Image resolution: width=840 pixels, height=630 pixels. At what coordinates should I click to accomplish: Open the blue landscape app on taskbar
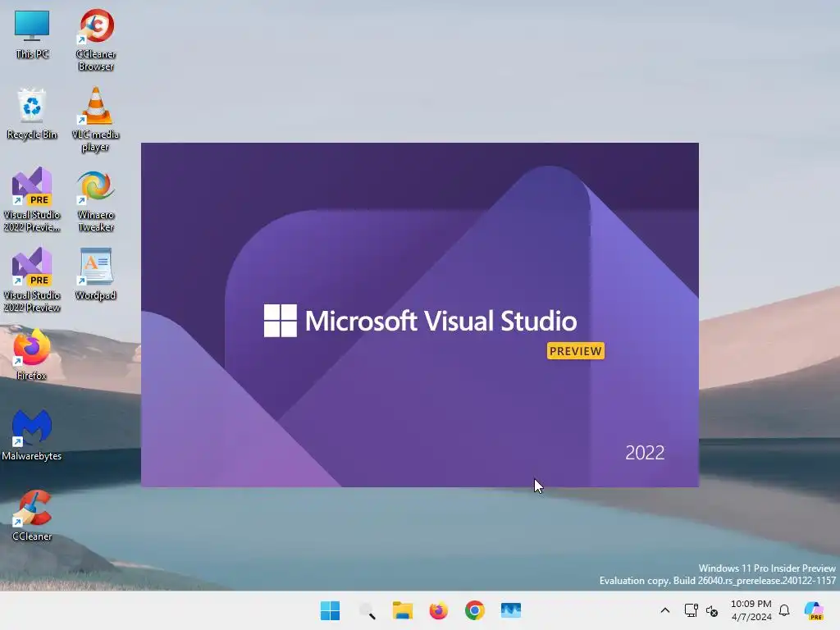click(510, 610)
